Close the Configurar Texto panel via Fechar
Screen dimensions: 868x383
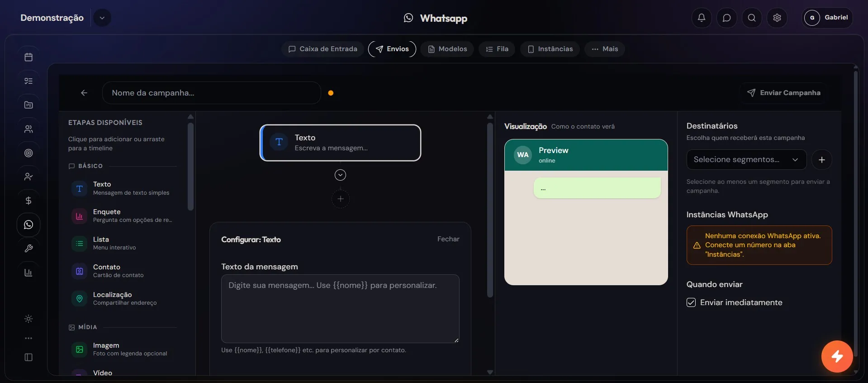pos(448,239)
